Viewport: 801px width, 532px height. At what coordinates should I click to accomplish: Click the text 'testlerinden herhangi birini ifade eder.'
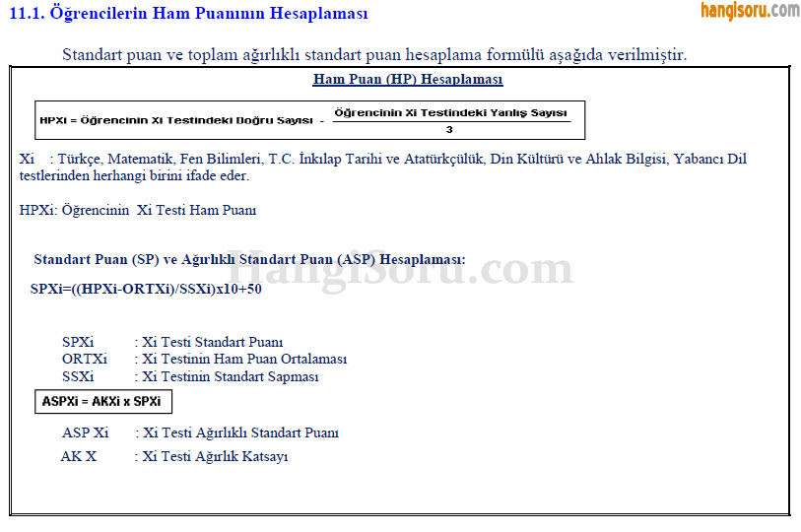[134, 175]
